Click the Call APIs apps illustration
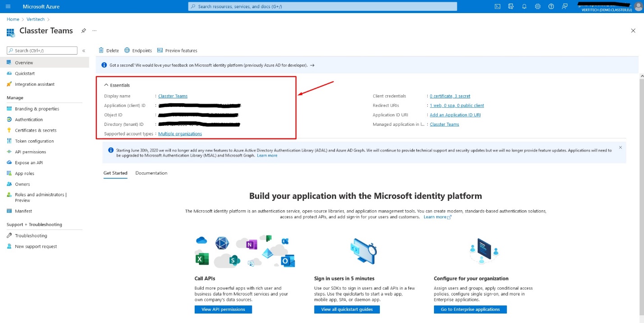 click(245, 251)
